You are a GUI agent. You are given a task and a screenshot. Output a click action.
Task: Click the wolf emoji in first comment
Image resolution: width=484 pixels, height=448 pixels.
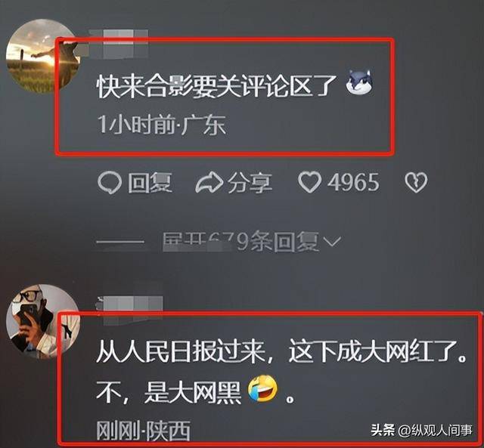pyautogui.click(x=359, y=82)
